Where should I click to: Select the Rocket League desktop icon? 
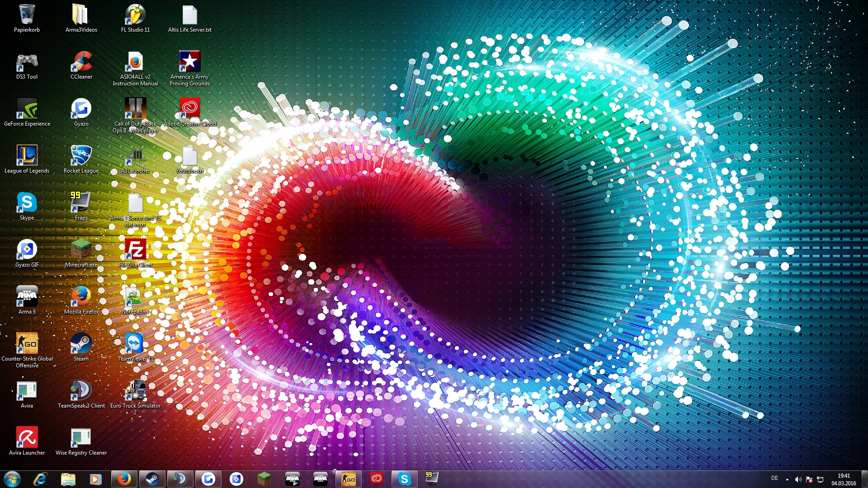click(x=81, y=156)
